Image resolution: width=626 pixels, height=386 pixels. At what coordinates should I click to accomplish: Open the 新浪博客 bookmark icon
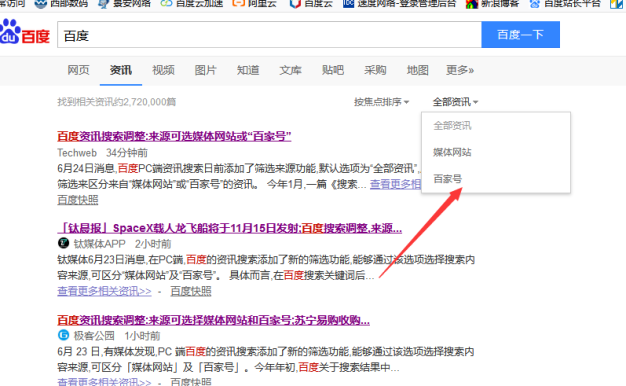472,4
